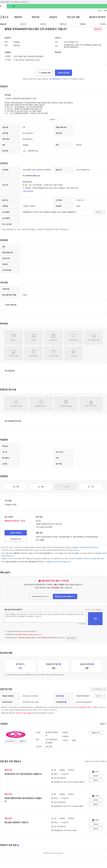The height and width of the screenshot is (868, 107).
Task: Click the 서류 screening method box
Action: pos(16,487)
